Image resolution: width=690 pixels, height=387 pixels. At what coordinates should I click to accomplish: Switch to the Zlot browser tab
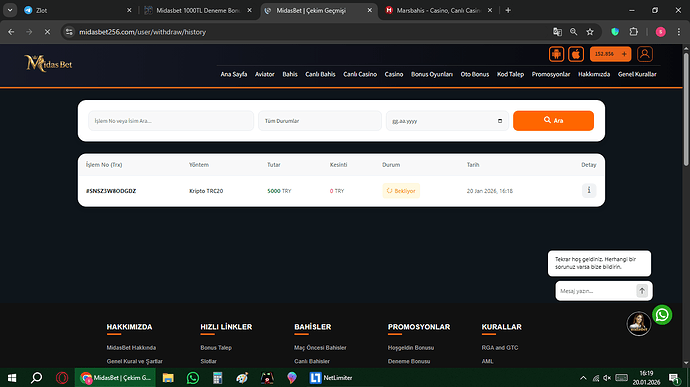click(77, 10)
